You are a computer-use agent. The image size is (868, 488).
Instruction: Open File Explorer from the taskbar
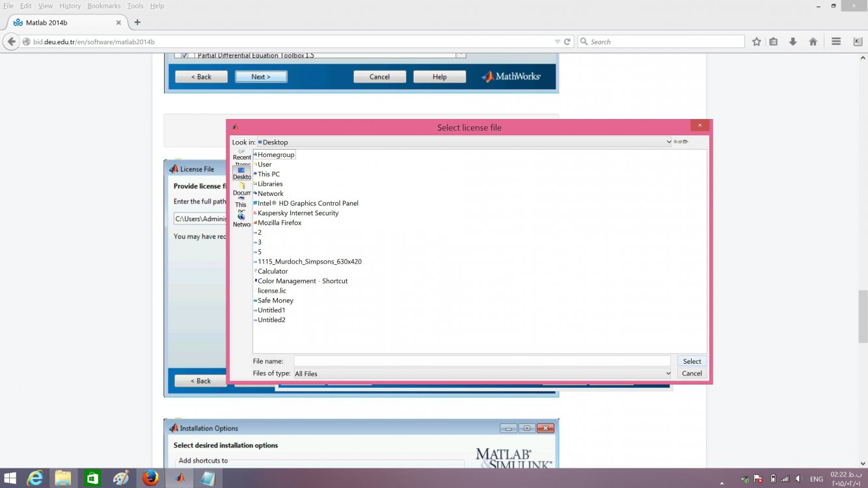click(63, 478)
